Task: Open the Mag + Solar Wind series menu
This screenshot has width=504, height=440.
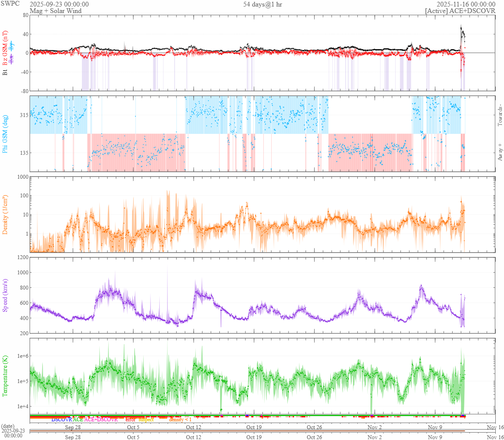Action: [56, 11]
